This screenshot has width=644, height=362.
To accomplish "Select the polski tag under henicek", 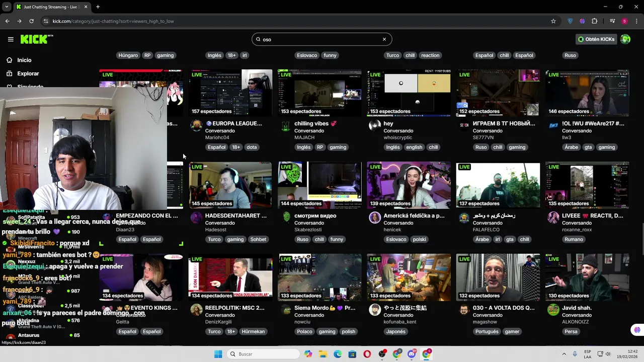I will 419,239.
